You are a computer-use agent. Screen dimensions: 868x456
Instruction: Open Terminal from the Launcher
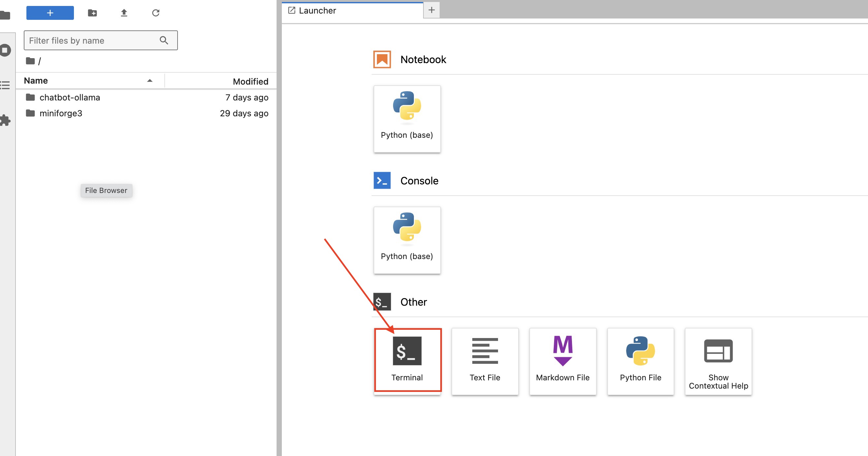click(407, 360)
